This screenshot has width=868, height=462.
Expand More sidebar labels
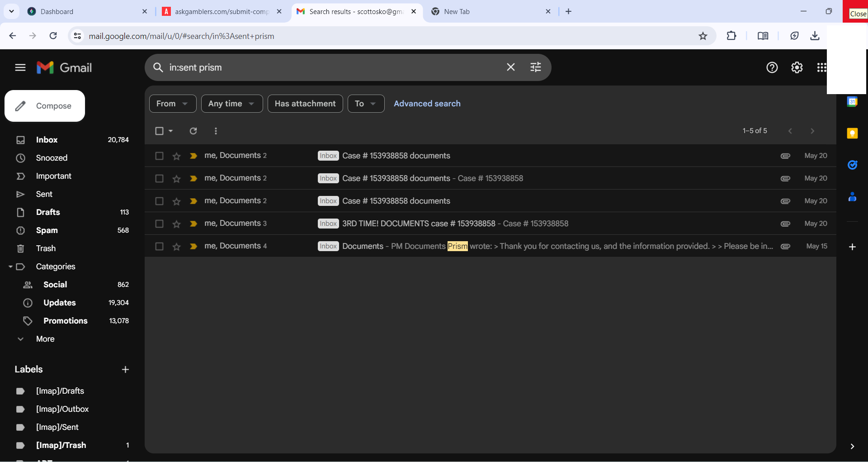coord(45,339)
